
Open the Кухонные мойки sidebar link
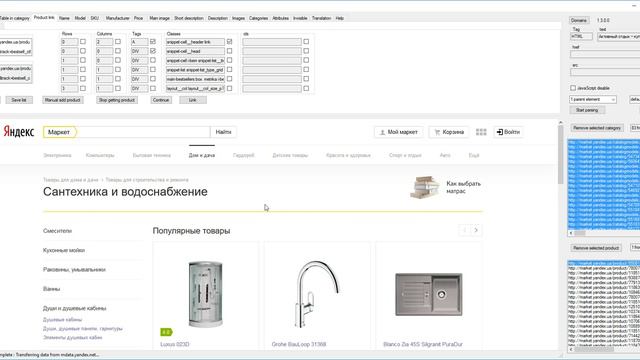(x=64, y=250)
